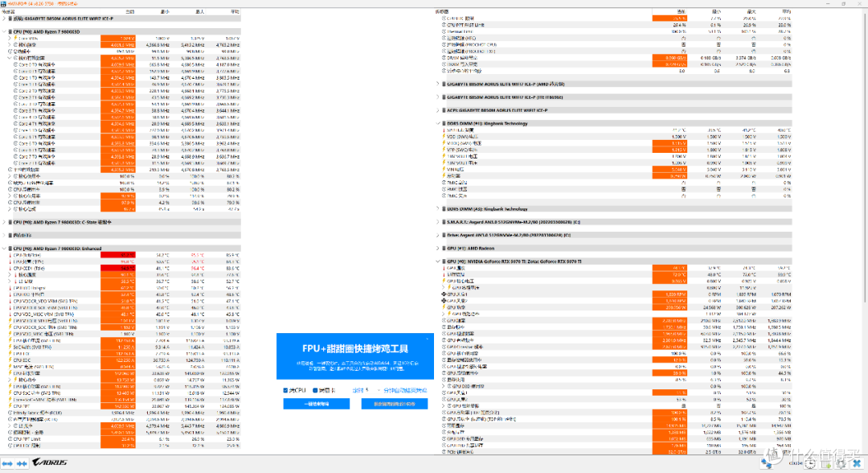868x473 pixels.
Task: Expand the Drive: Asgard AN3.0 group
Action: (438, 235)
